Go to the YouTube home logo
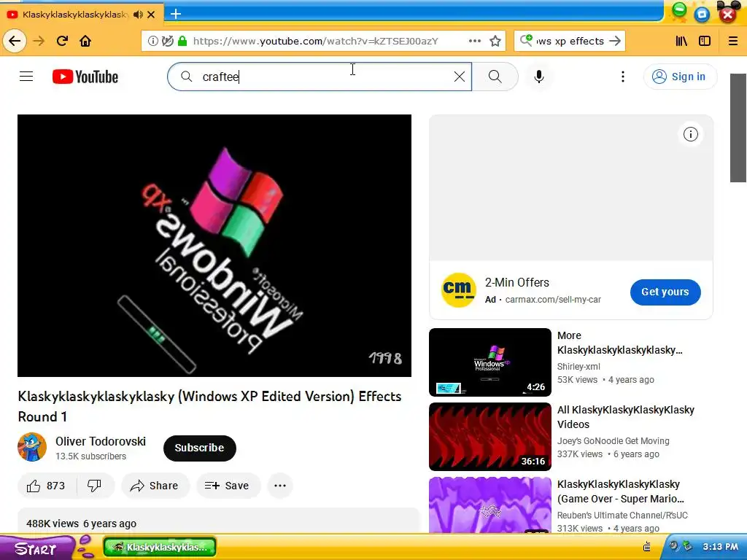Image resolution: width=747 pixels, height=560 pixels. pyautogui.click(x=85, y=77)
